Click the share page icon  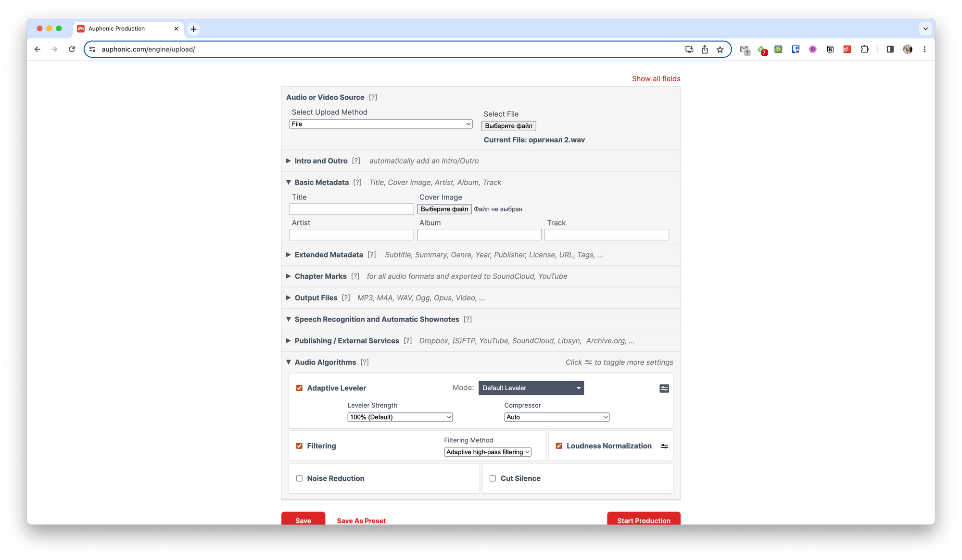click(x=704, y=50)
